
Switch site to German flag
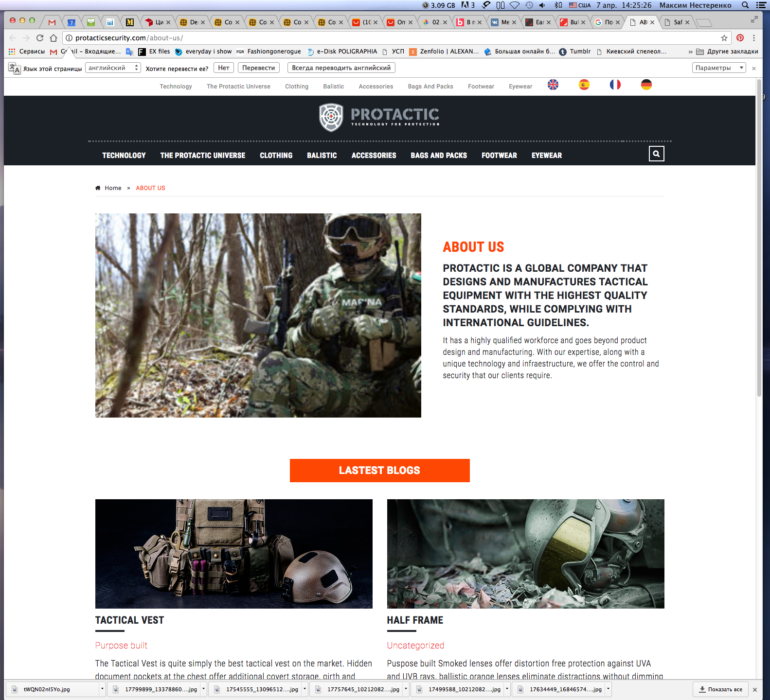coord(646,85)
